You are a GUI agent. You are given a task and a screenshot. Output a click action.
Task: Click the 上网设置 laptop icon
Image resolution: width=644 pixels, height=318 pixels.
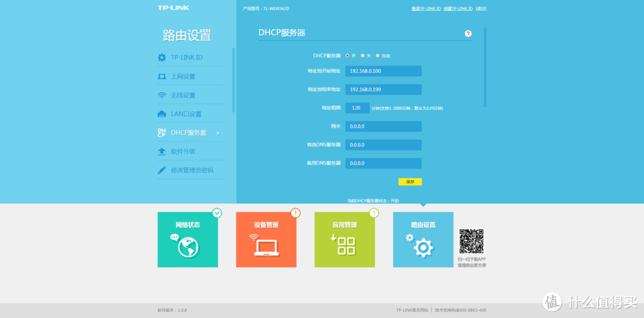click(x=162, y=76)
